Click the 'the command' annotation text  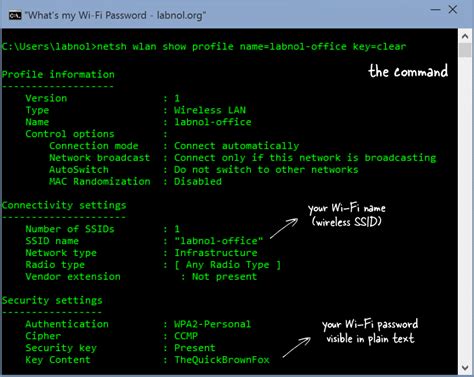pyautogui.click(x=408, y=71)
